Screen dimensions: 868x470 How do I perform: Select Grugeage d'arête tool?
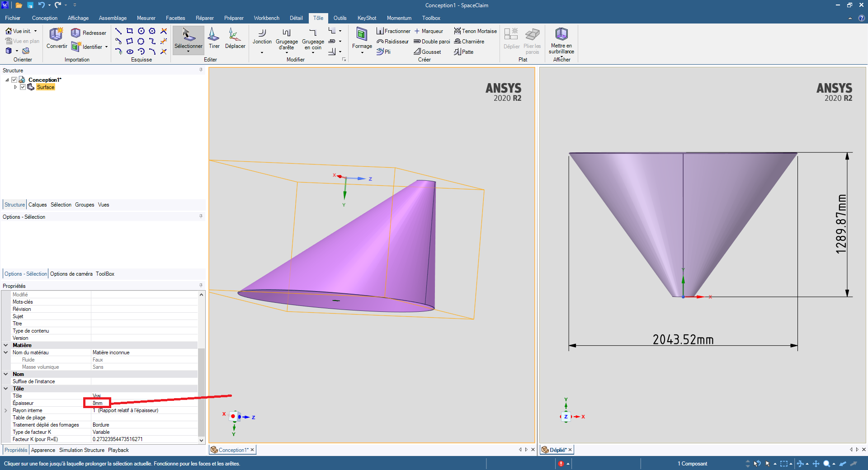pos(287,38)
